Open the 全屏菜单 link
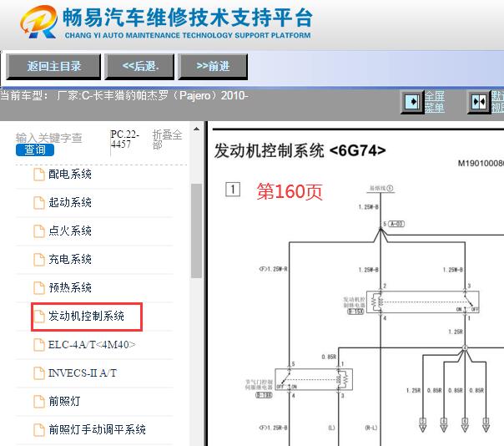This screenshot has width=504, height=446. coord(435,102)
